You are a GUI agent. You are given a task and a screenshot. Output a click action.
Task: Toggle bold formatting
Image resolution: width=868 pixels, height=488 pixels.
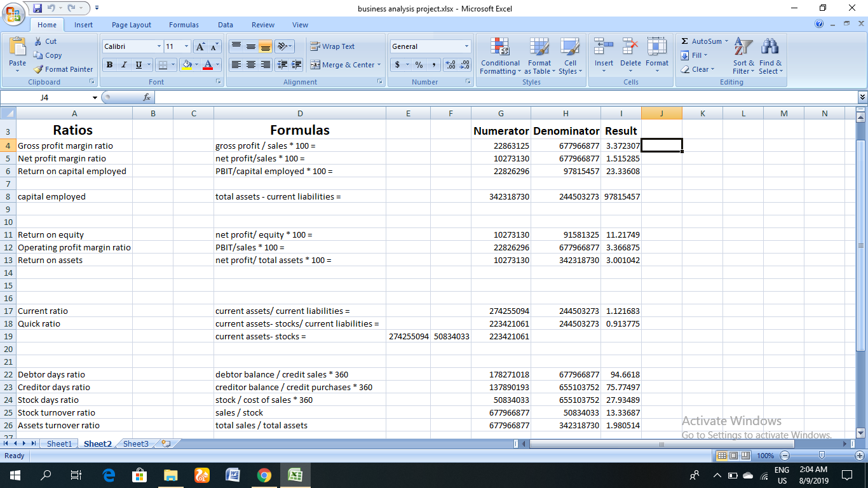[x=109, y=65]
